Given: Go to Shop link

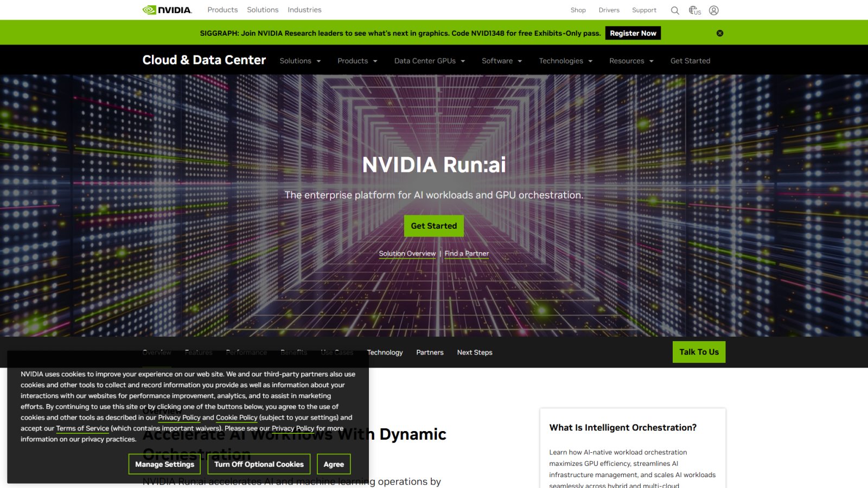Looking at the screenshot, I should click(x=578, y=10).
